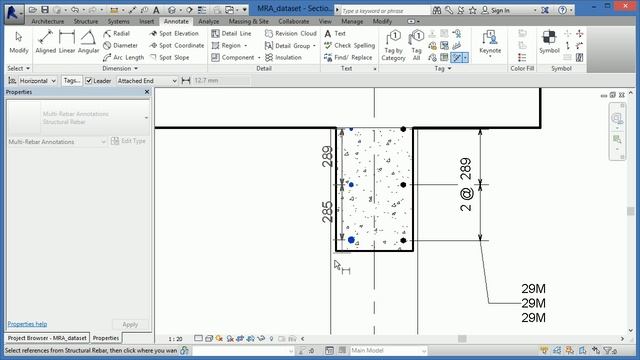Click the Color Fill legend icon
The width and height of the screenshot is (640, 360).
click(522, 58)
